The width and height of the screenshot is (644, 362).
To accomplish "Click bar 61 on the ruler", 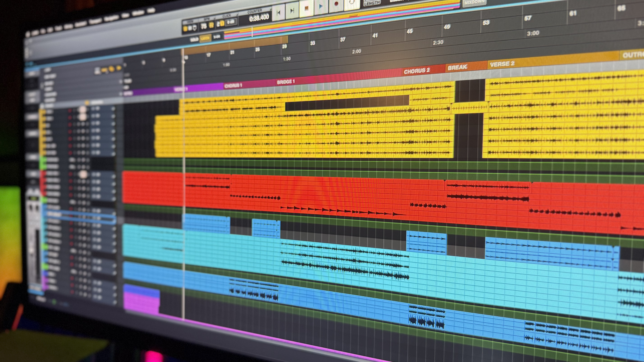I will tap(573, 13).
